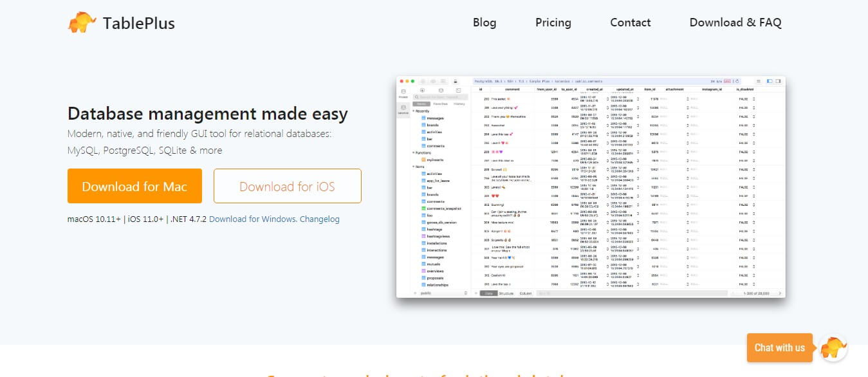
Task: Open the chat elephant avatar icon
Action: 833,348
